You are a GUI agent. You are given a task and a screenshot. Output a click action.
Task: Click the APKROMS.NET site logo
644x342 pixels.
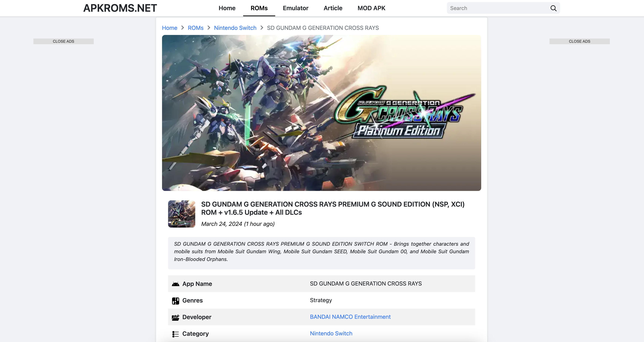tap(120, 8)
